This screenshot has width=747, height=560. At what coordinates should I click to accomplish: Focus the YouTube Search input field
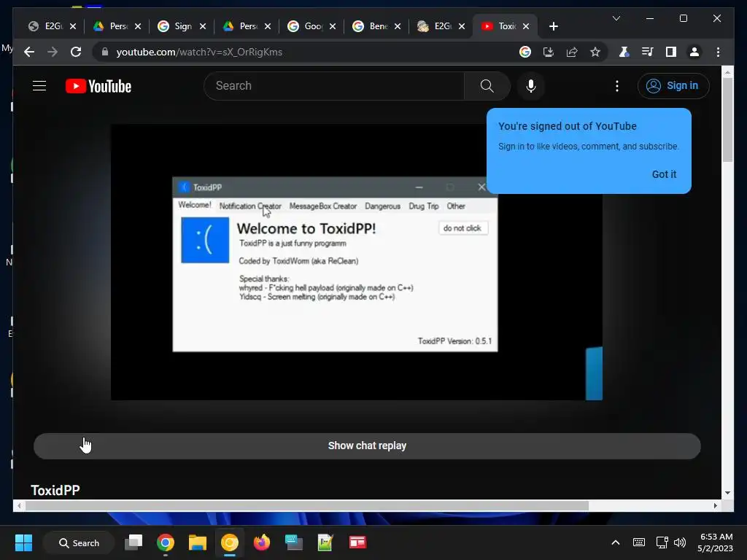333,86
